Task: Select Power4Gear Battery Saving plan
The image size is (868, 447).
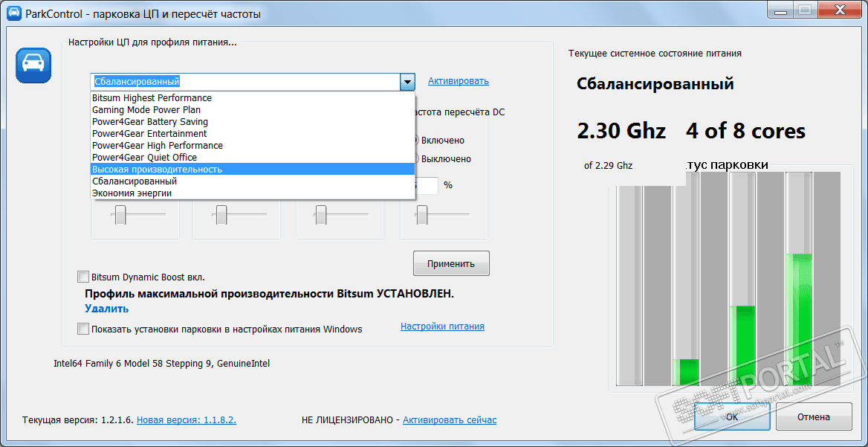Action: point(253,121)
